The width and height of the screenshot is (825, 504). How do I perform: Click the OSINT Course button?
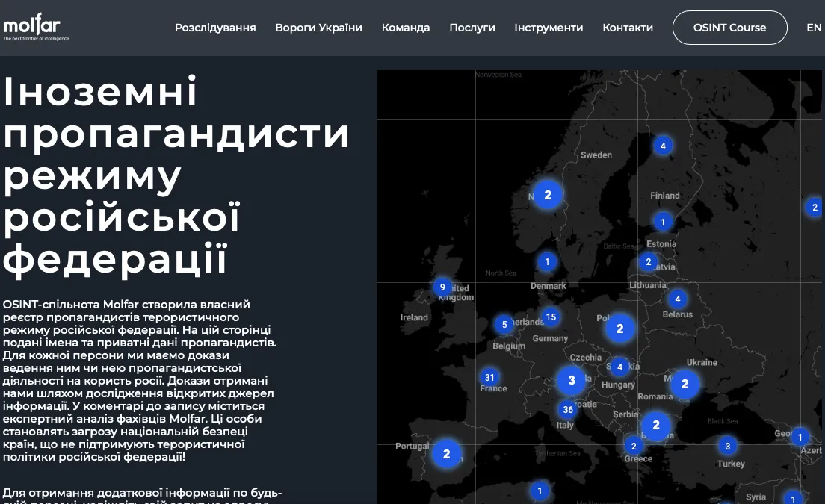[729, 28]
